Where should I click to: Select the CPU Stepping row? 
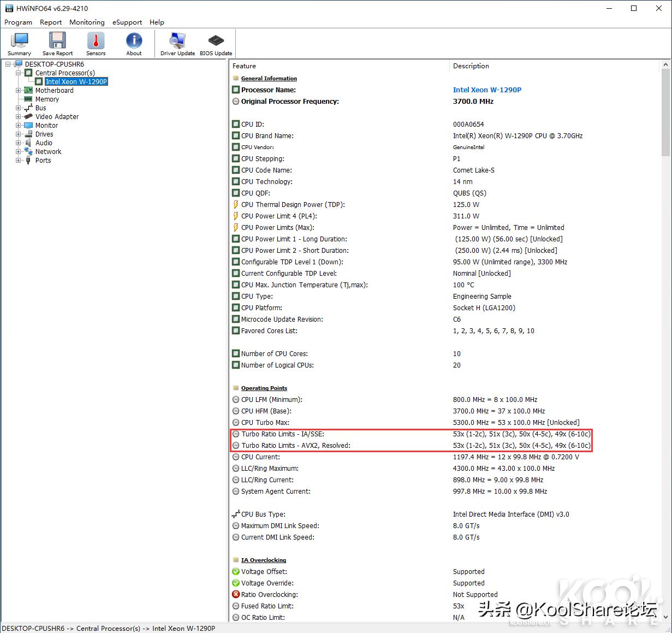click(444, 159)
